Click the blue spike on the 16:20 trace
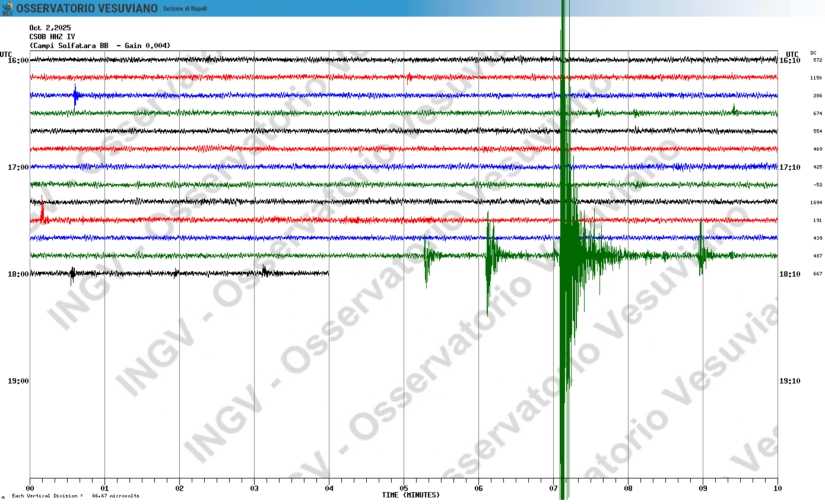The height and width of the screenshot is (504, 825). coord(75,94)
